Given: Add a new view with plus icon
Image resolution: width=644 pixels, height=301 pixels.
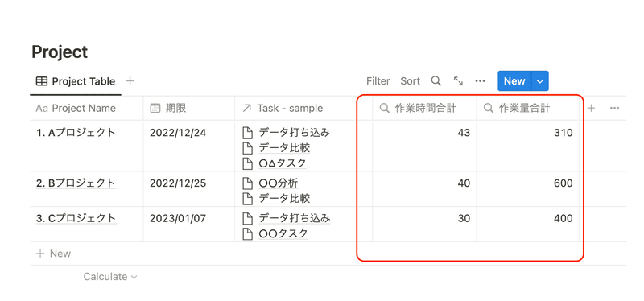Looking at the screenshot, I should coord(130,81).
